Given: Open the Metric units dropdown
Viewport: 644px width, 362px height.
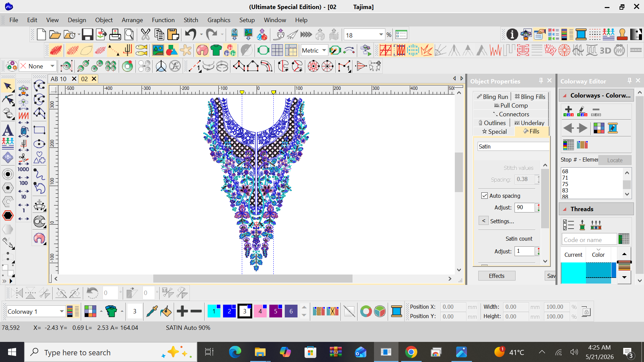Looking at the screenshot, I should click(x=324, y=50).
